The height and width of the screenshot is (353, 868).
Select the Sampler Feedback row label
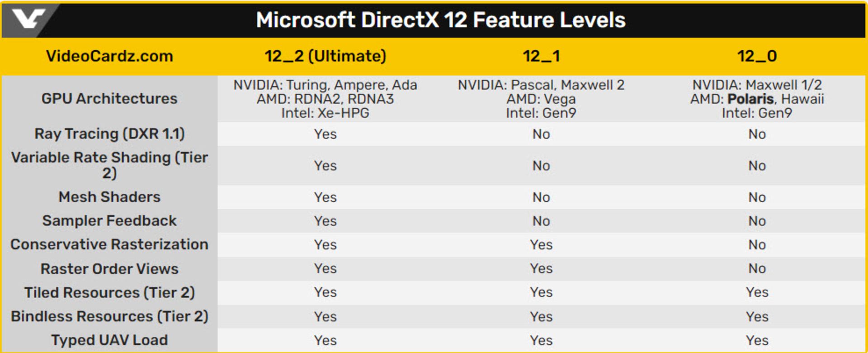point(109,220)
